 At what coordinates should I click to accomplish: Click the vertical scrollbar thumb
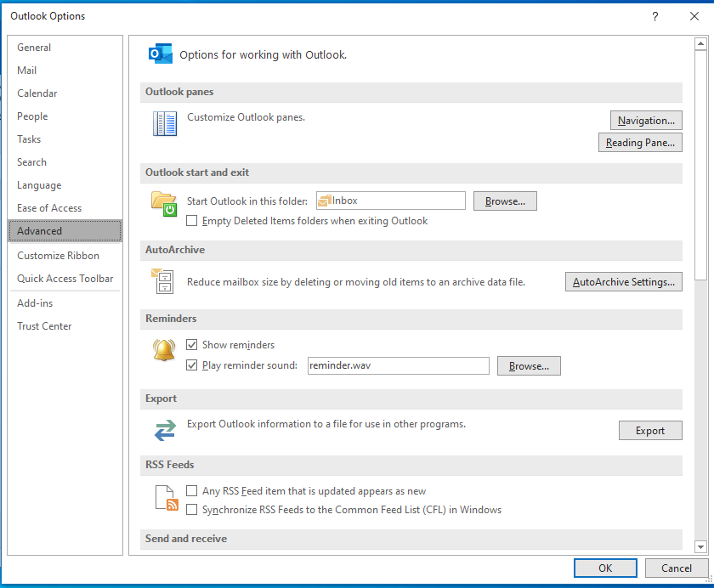(x=700, y=165)
